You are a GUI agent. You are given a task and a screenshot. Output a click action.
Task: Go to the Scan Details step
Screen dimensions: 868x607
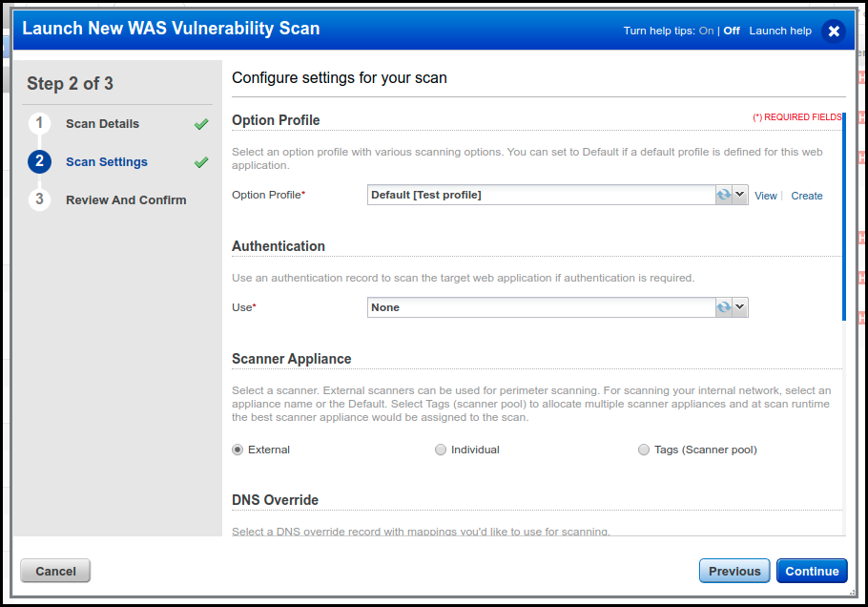101,123
